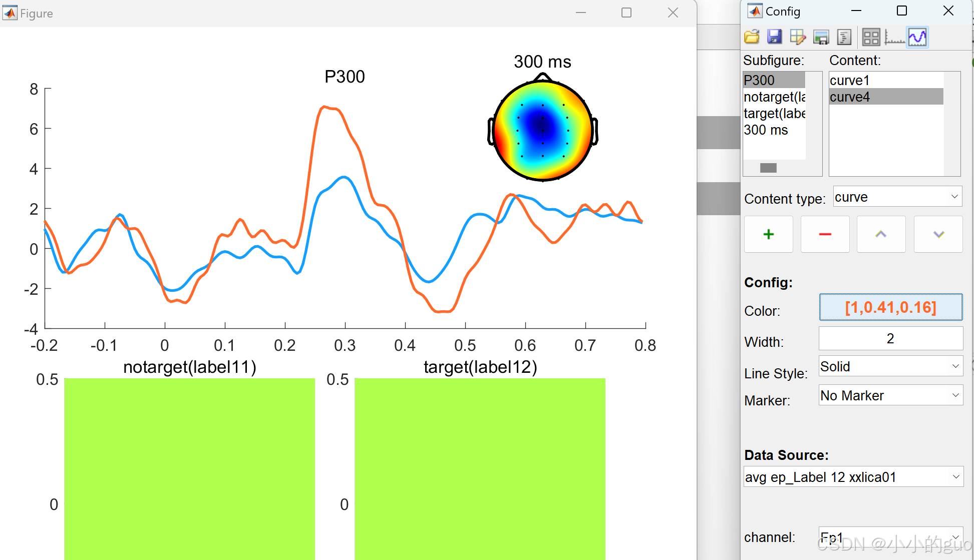Open the channel dropdown showing Fp1
The width and height of the screenshot is (974, 560).
click(891, 537)
